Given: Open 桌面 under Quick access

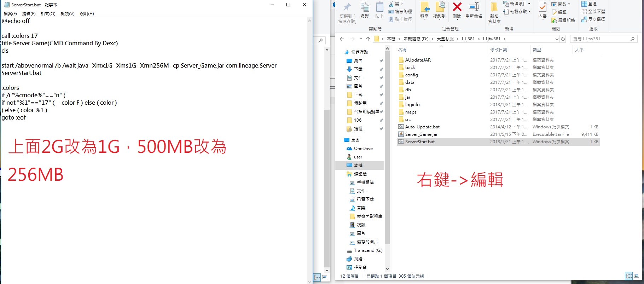Looking at the screenshot, I should pyautogui.click(x=358, y=61).
